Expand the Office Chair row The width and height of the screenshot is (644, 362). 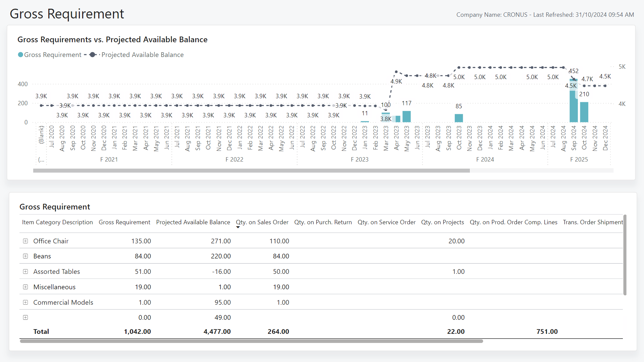[x=25, y=241]
